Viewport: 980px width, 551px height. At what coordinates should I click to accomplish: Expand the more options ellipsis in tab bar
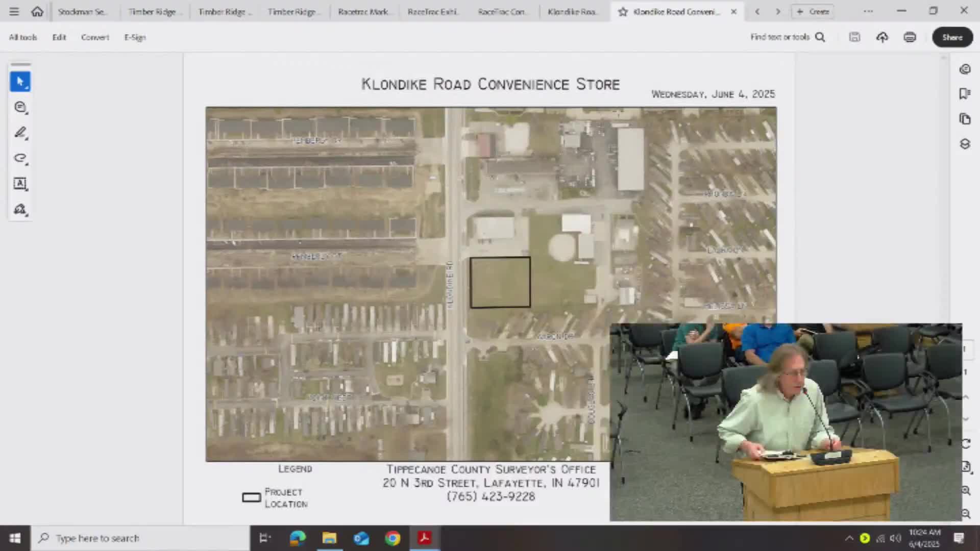[x=868, y=11]
